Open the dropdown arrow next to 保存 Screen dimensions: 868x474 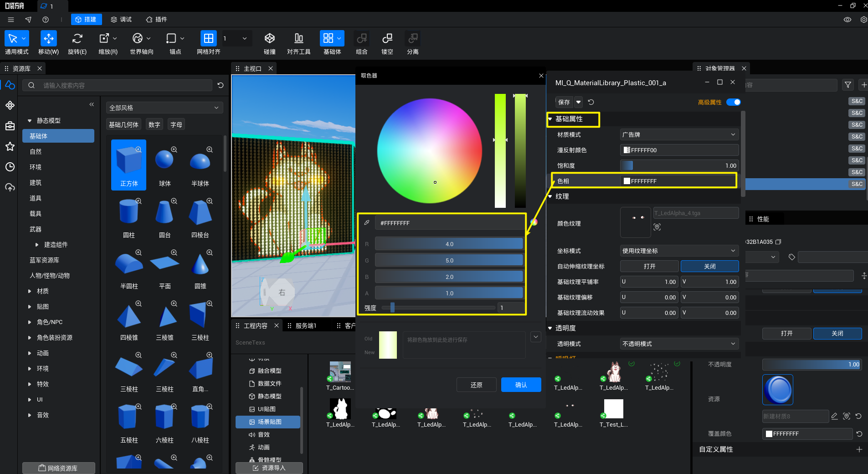[x=578, y=102]
